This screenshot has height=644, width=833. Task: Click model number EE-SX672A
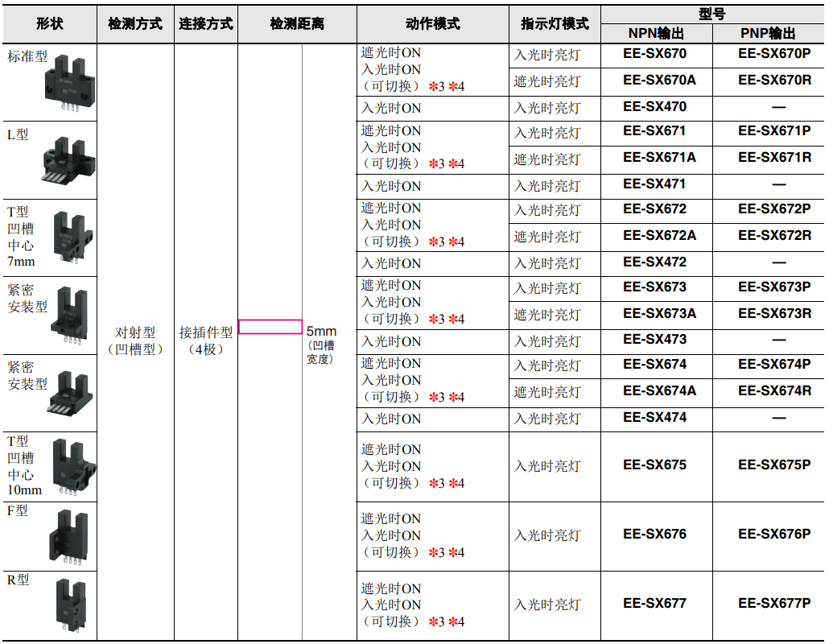tap(659, 235)
